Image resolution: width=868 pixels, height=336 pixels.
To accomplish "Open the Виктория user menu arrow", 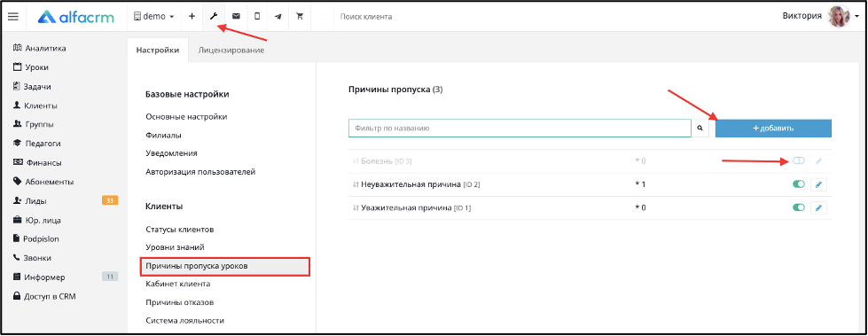I will pyautogui.click(x=856, y=17).
